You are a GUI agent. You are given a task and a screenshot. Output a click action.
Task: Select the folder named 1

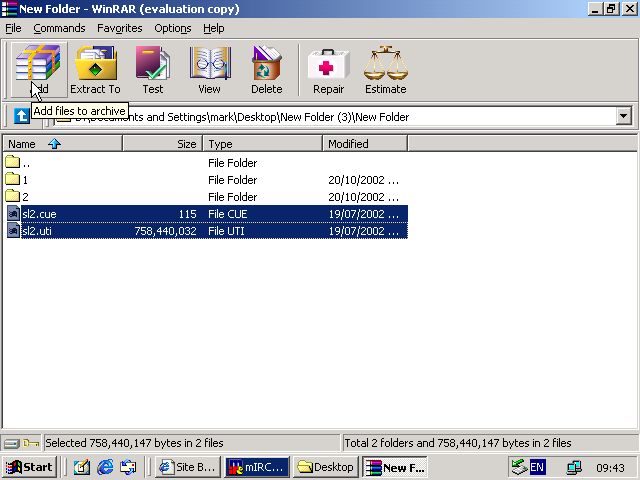[x=17, y=180]
